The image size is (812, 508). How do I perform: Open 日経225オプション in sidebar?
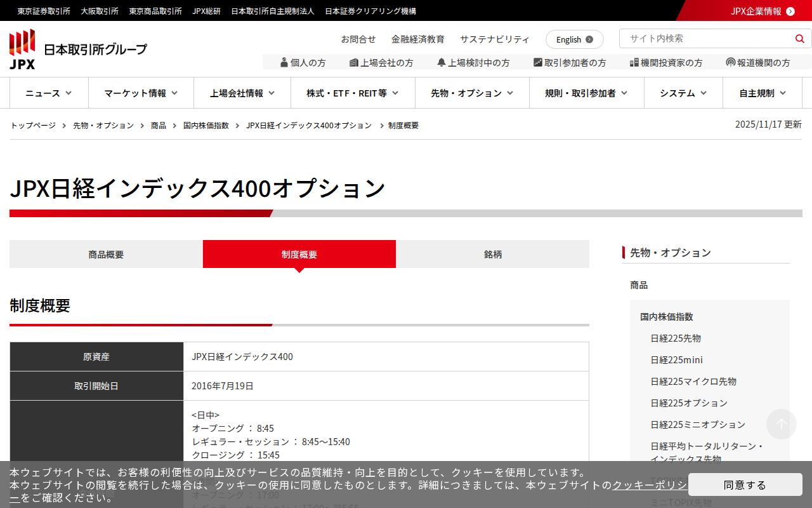689,403
